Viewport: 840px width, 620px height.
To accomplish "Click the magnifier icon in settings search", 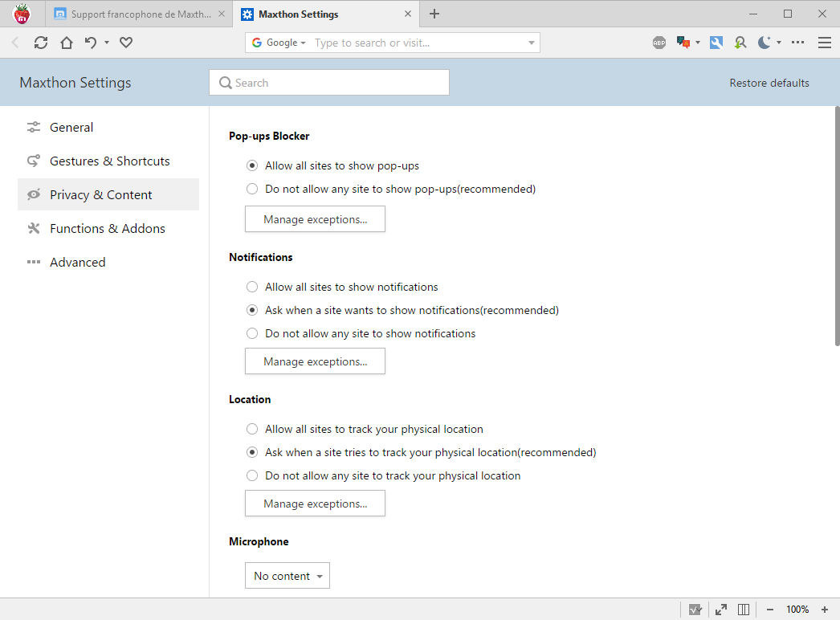I will [x=226, y=83].
